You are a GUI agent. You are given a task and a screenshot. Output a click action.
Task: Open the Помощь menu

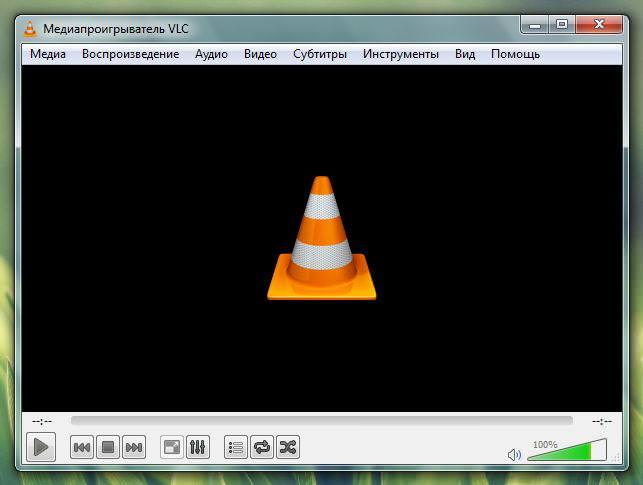coord(515,54)
